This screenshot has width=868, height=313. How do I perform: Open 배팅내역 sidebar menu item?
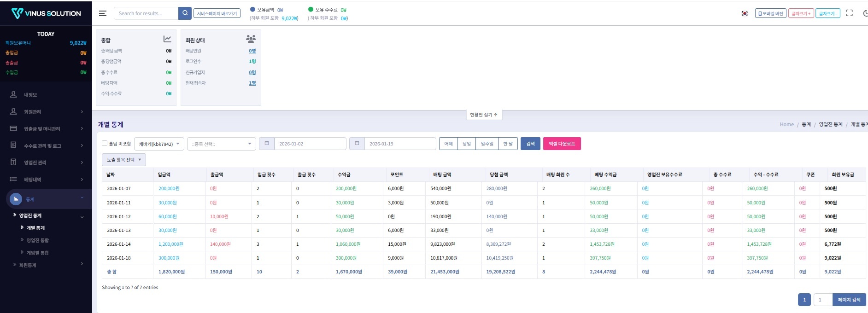point(46,180)
